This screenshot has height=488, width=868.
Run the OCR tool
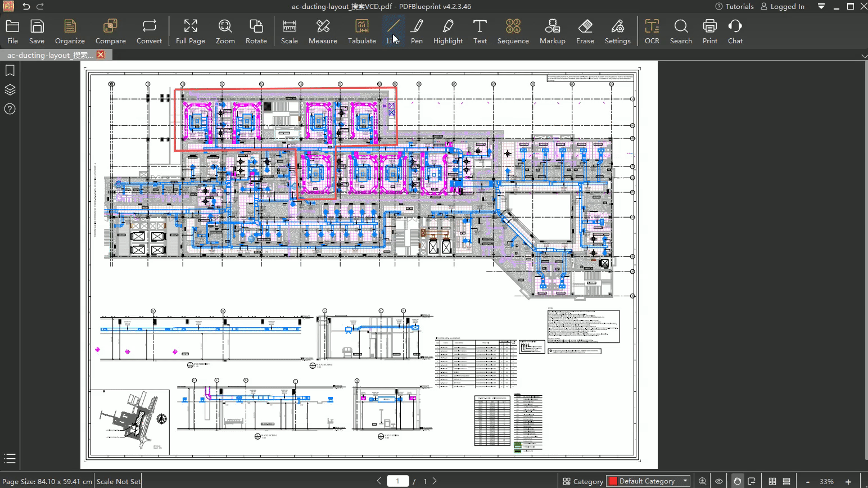pos(652,31)
